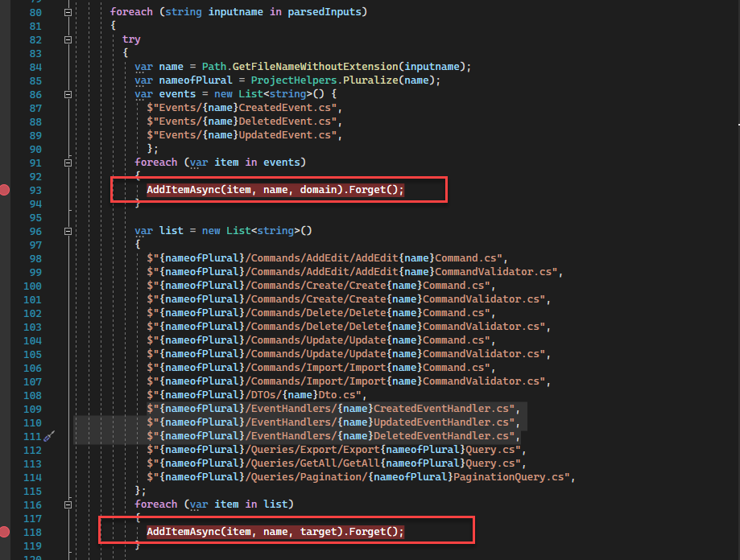This screenshot has height=560, width=740.
Task: Place the cursor on the Pluralize method call
Action: [370, 80]
